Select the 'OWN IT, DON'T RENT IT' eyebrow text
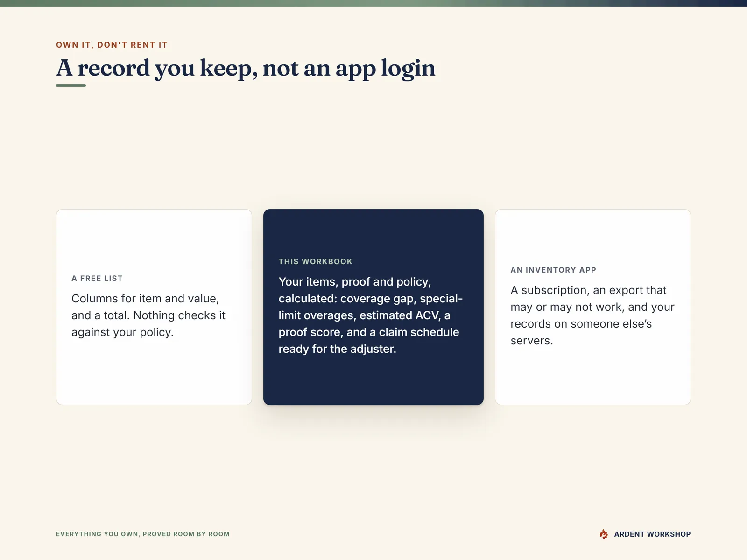The height and width of the screenshot is (560, 747). point(112,45)
